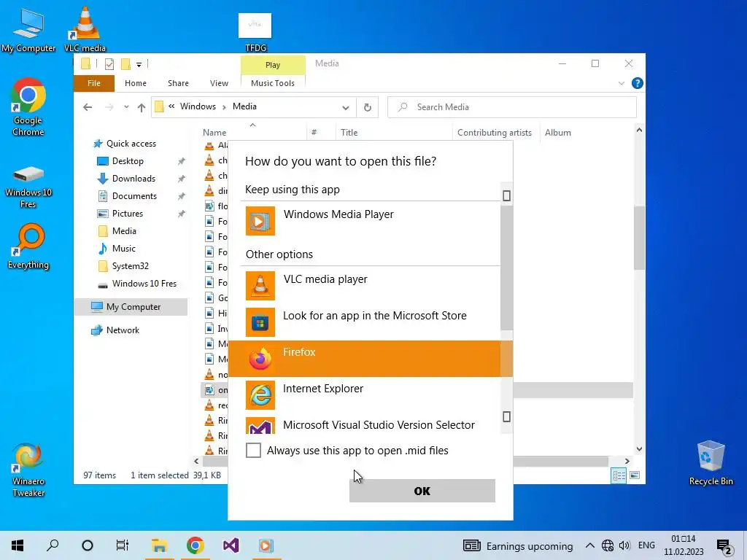Open the Share ribbon tab
Image resolution: width=747 pixels, height=560 pixels.
coord(178,83)
